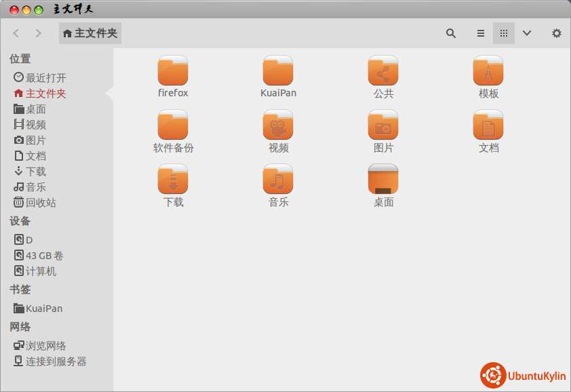Go back with the left arrow
The width and height of the screenshot is (571, 392).
pyautogui.click(x=16, y=33)
